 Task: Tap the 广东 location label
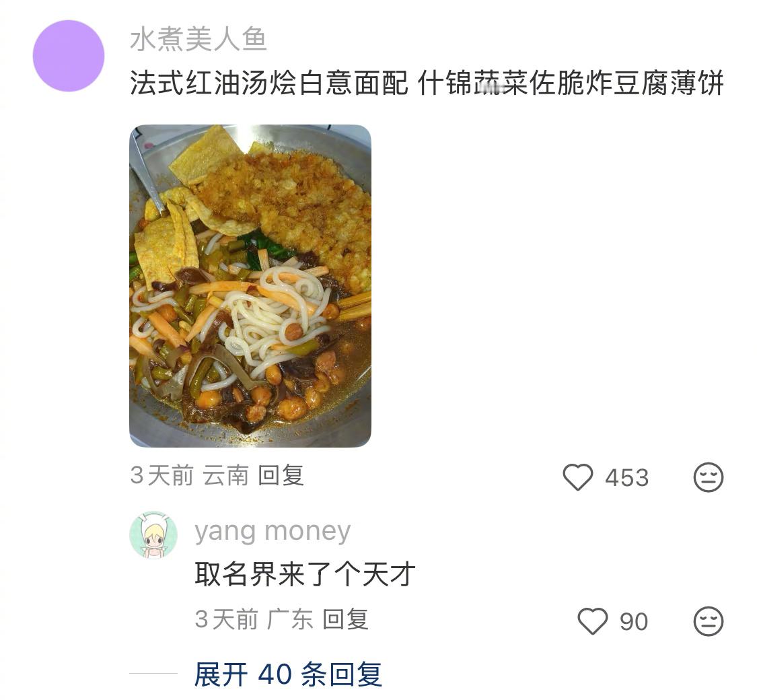pos(290,619)
